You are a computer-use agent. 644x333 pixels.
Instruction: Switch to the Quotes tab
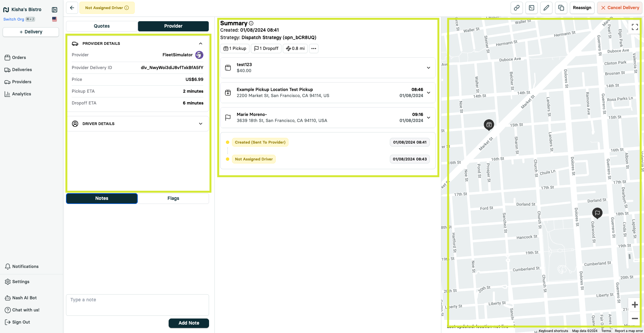102,26
